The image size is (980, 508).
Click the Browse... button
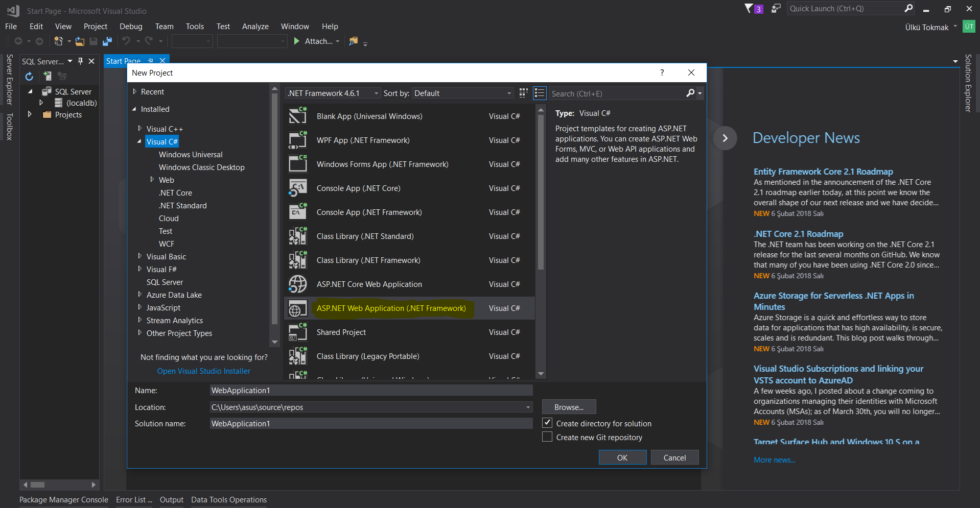pyautogui.click(x=569, y=407)
